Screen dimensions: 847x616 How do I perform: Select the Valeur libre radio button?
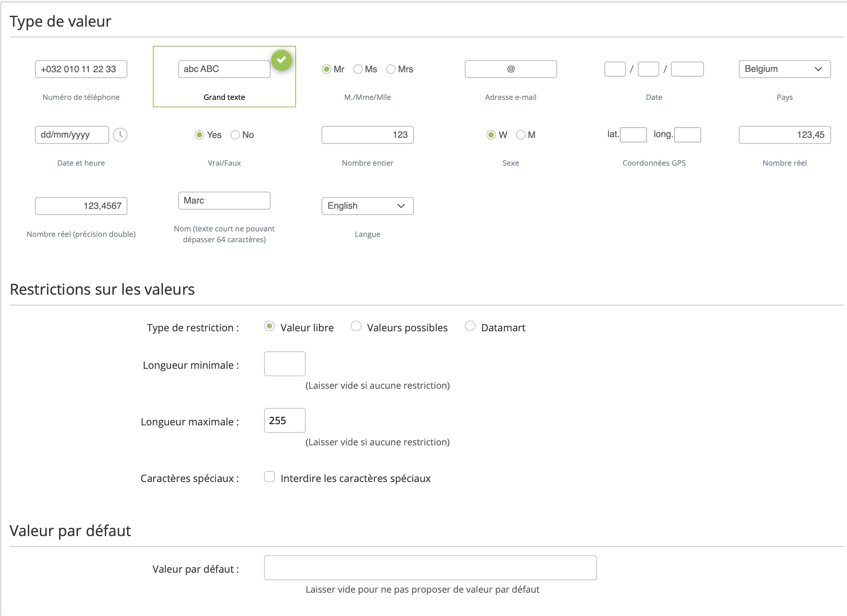click(269, 326)
